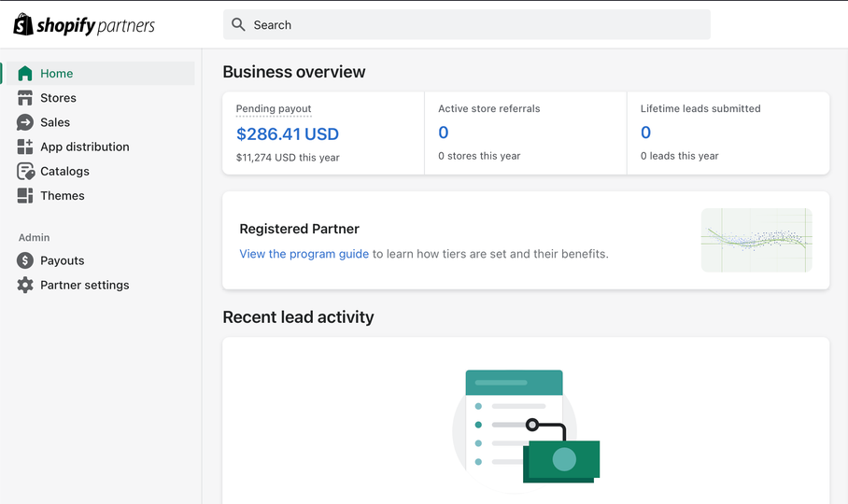
Task: Open the Home menu item
Action: pyautogui.click(x=101, y=74)
